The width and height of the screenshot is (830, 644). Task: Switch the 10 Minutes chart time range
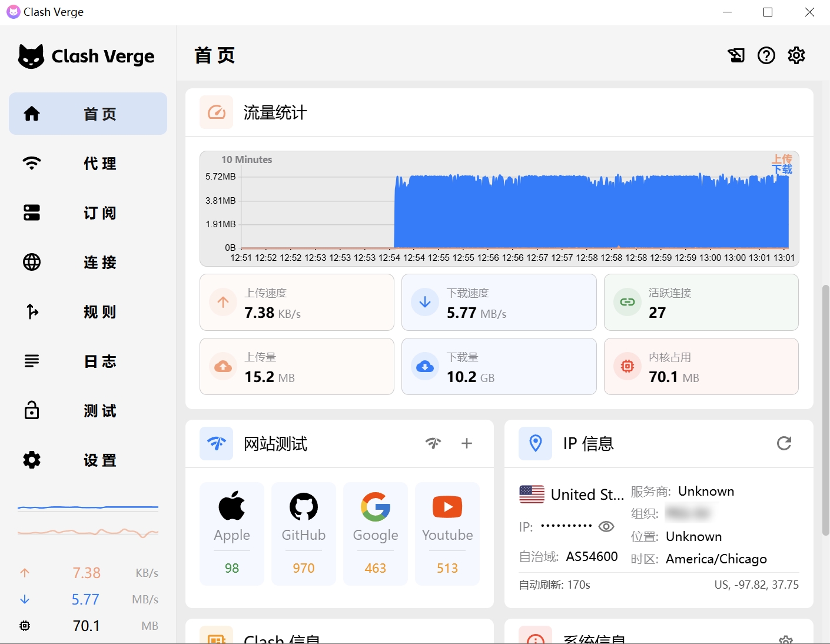(x=247, y=160)
